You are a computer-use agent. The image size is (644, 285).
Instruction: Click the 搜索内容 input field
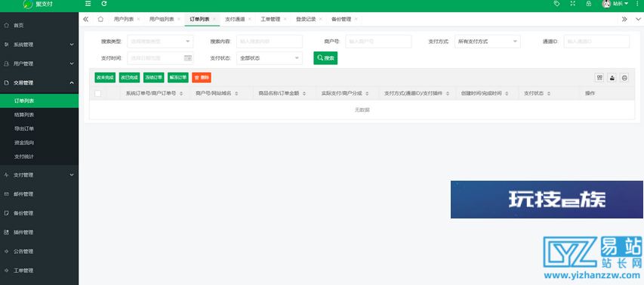[x=270, y=42]
